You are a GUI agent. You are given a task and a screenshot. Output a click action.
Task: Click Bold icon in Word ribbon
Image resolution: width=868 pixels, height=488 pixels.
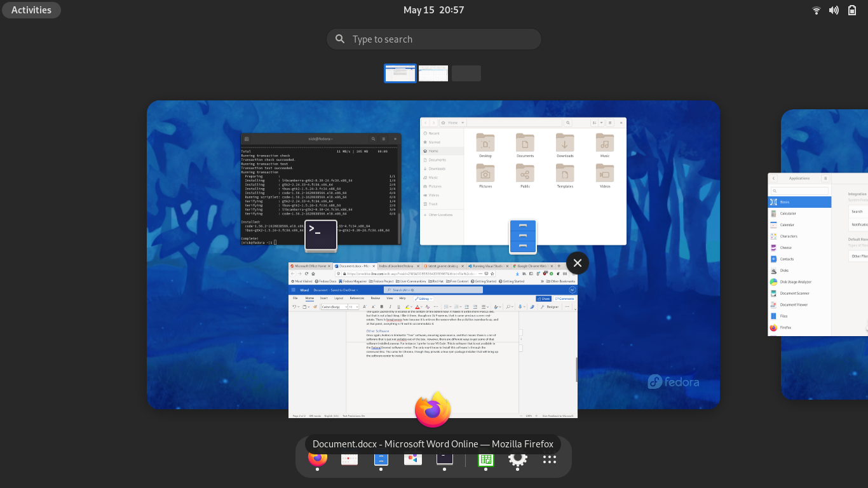(x=381, y=306)
